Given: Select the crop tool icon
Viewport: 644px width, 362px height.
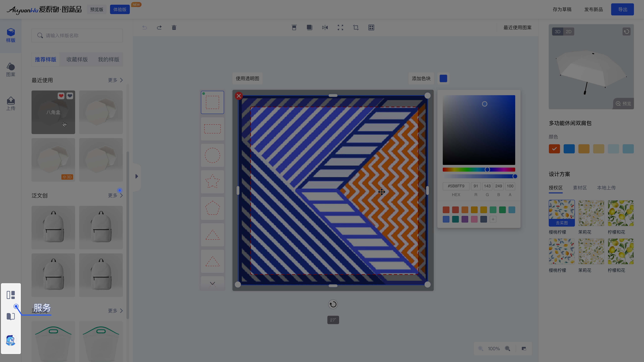Looking at the screenshot, I should click(356, 27).
